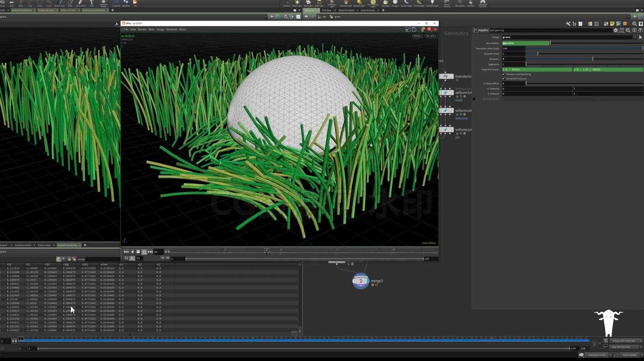The image size is (644, 361).
Task: Toggle realtime playback clock in MPlay
Action: point(132,258)
